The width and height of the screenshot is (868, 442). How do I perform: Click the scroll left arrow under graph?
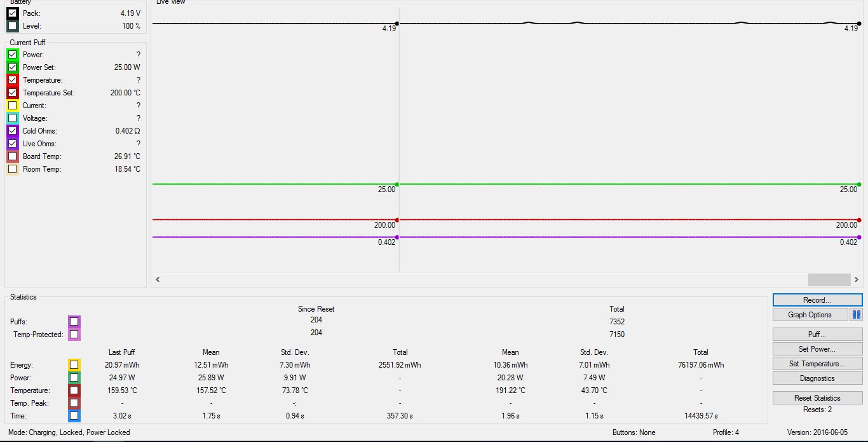coord(158,279)
